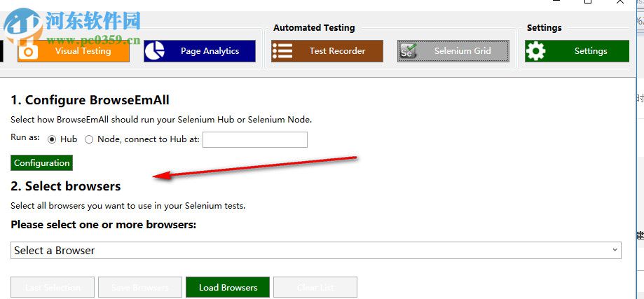
Task: Open the Visual Testing tool
Action: point(74,51)
